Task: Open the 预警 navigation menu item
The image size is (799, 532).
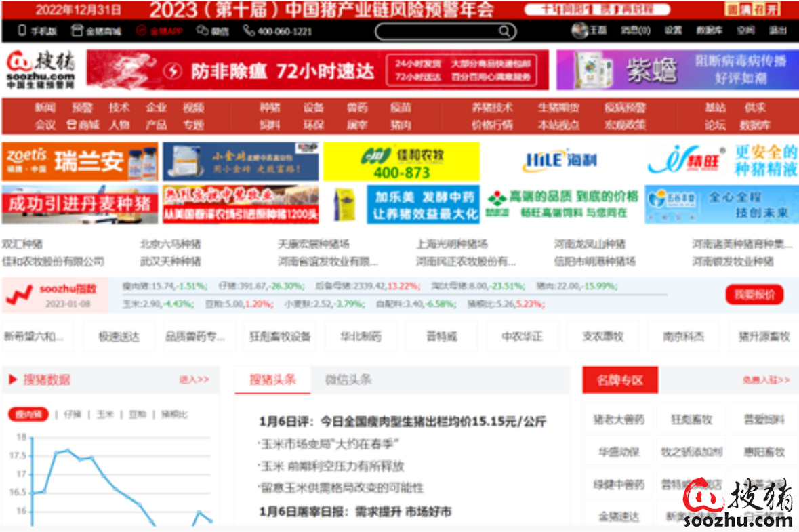Action: [82, 108]
